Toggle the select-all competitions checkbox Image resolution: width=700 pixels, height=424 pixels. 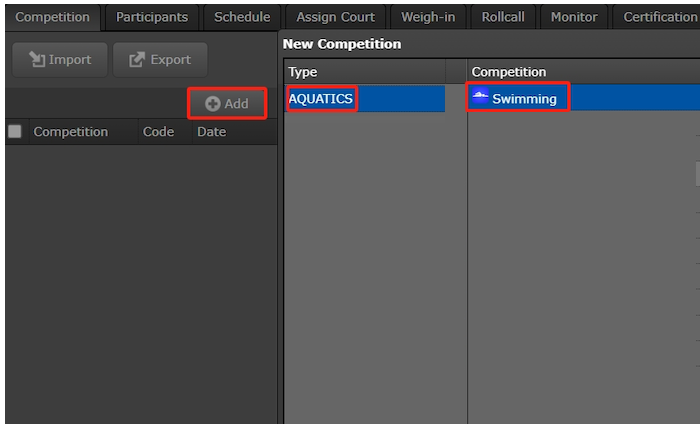tap(15, 132)
